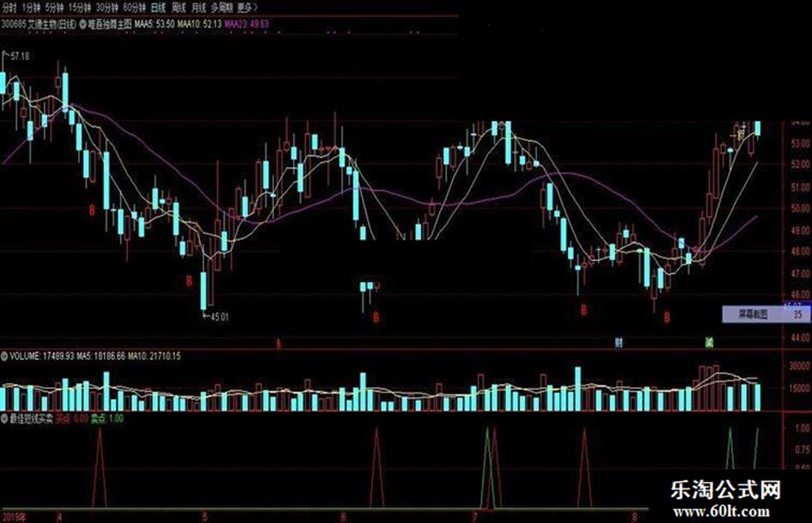Viewport: 812px width, 523px height.
Task: Click the red 买点: 0.00 value
Action: click(x=72, y=418)
